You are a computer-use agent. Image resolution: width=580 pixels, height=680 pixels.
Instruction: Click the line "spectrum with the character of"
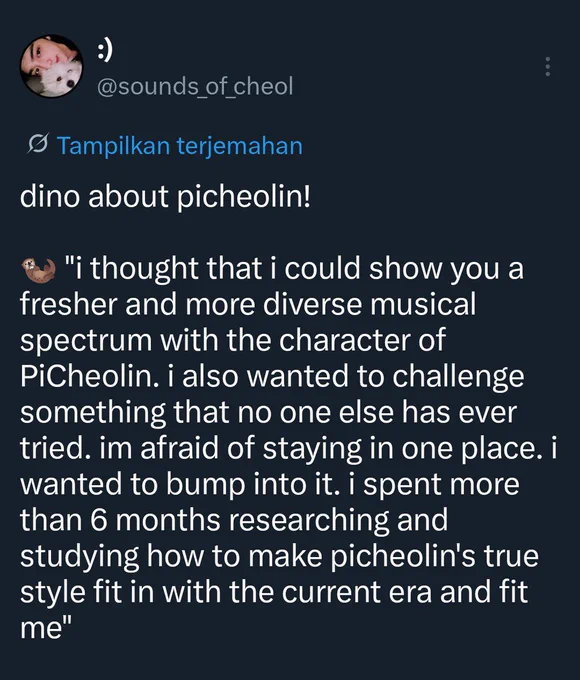(x=233, y=340)
